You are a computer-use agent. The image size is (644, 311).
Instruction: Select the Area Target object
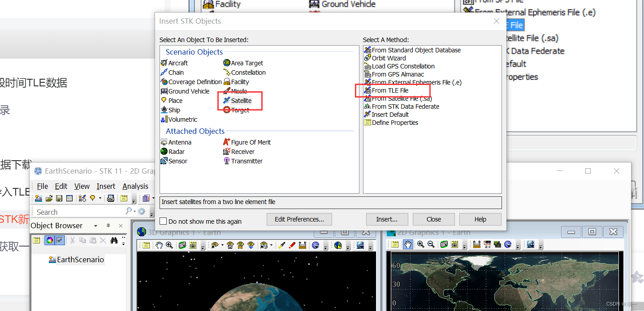click(x=243, y=63)
